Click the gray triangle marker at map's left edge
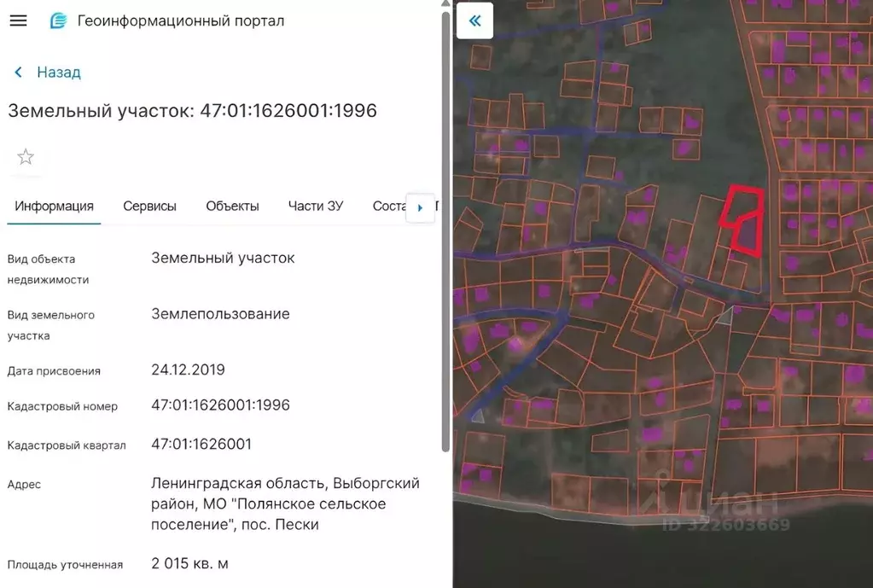This screenshot has width=873, height=588. click(x=478, y=416)
